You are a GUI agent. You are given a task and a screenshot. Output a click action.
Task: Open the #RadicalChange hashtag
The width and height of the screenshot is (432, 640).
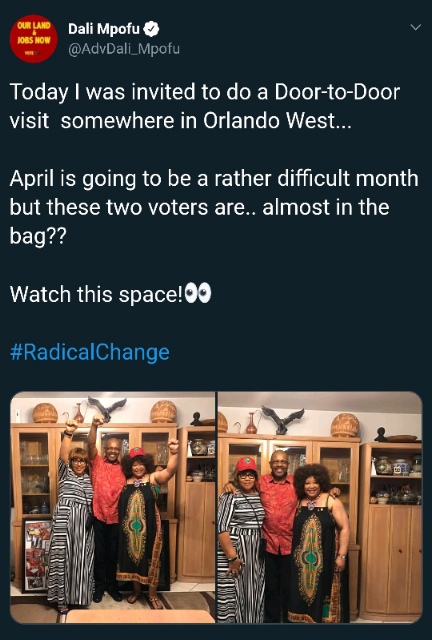tap(89, 352)
